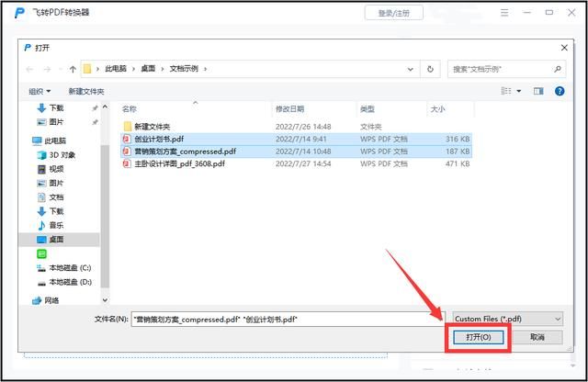The image size is (588, 382).
Task: Select 音乐 in the sidebar
Action: [x=56, y=225]
